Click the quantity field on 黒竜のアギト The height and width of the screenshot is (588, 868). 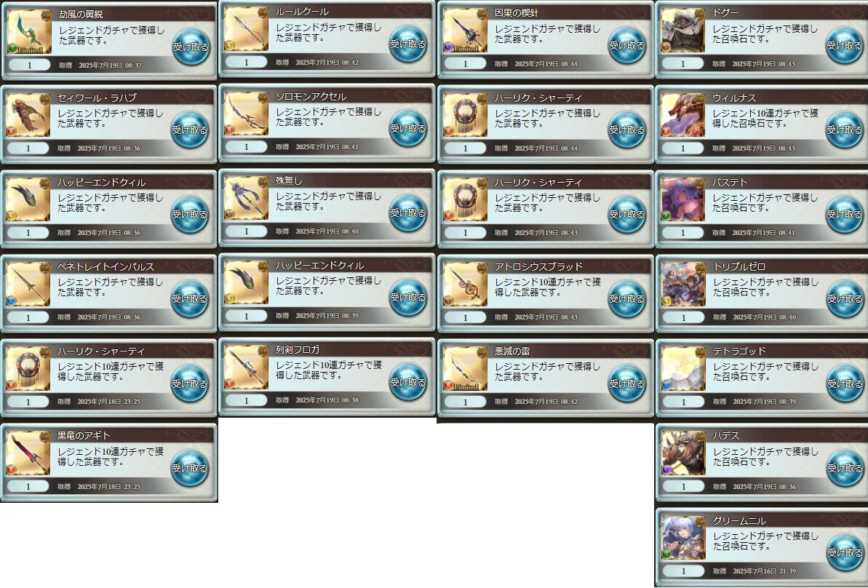(x=28, y=486)
